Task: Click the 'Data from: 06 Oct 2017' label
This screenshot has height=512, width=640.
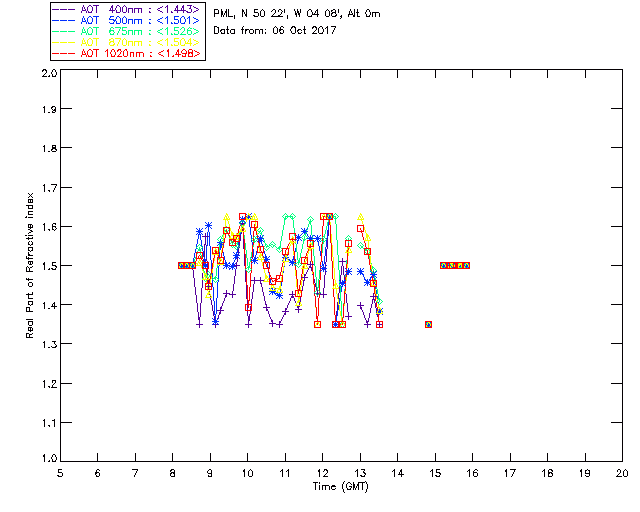Action: [275, 30]
